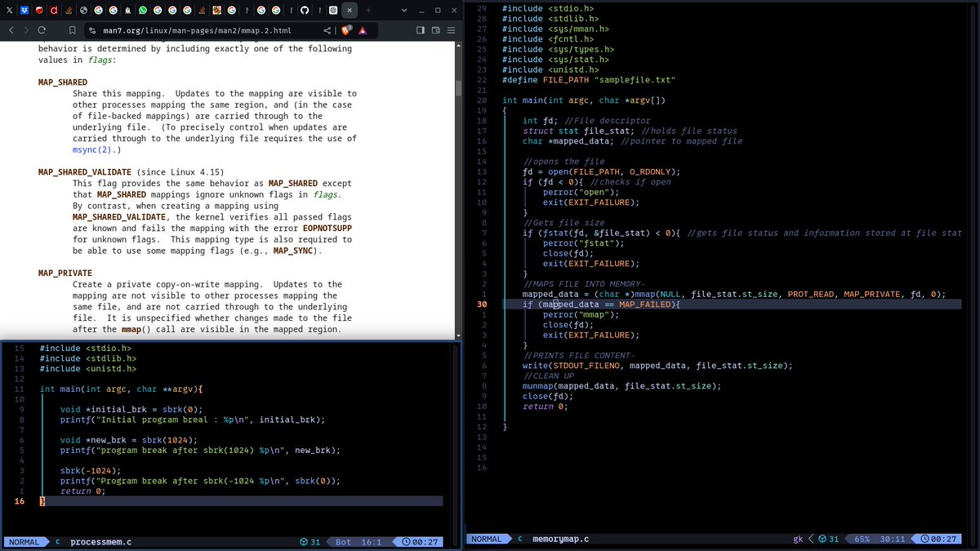Click 'struct stat file_stat;' line

[x=580, y=131]
